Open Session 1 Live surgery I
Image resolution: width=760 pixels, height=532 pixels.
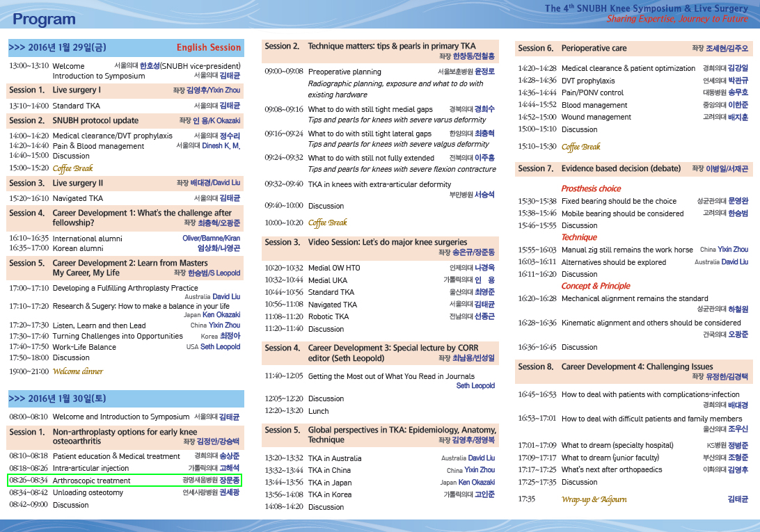pos(125,90)
